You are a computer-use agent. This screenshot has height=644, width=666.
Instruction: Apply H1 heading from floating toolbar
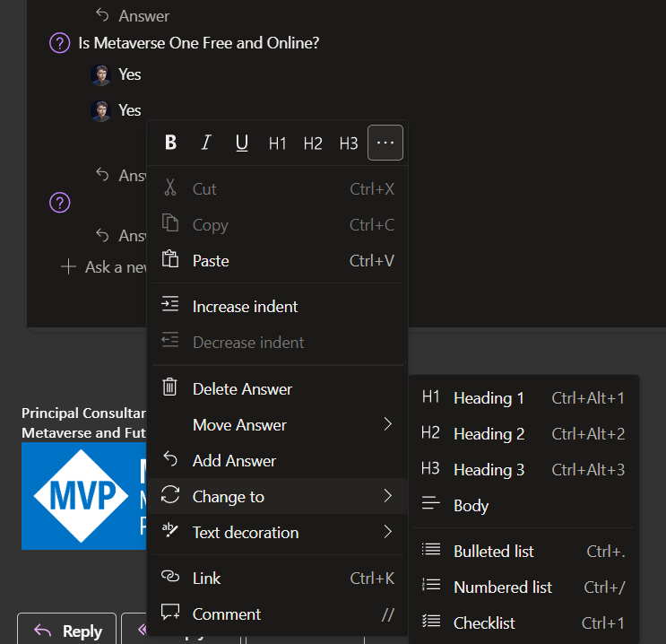pos(278,143)
